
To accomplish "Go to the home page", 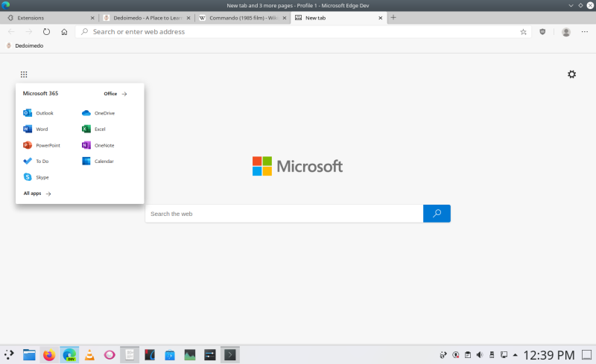I will (64, 32).
